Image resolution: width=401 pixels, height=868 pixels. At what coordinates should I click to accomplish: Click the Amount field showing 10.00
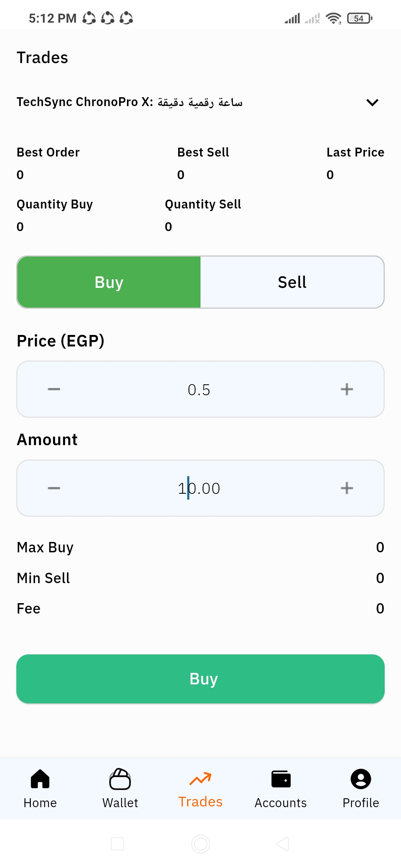tap(199, 489)
